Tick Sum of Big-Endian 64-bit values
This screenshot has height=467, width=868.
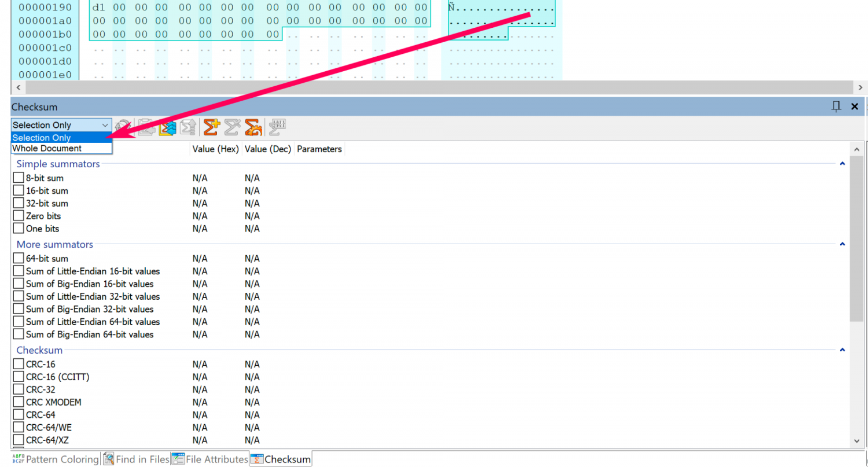pyautogui.click(x=19, y=334)
